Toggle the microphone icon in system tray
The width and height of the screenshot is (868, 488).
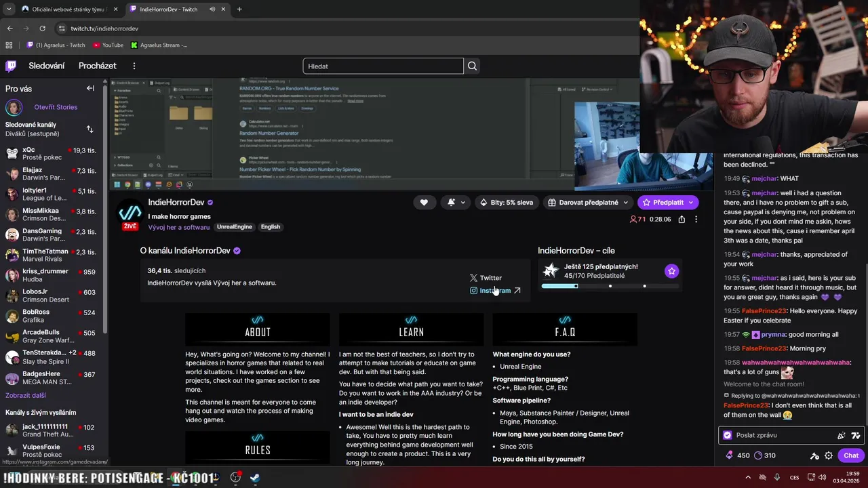pos(776,477)
